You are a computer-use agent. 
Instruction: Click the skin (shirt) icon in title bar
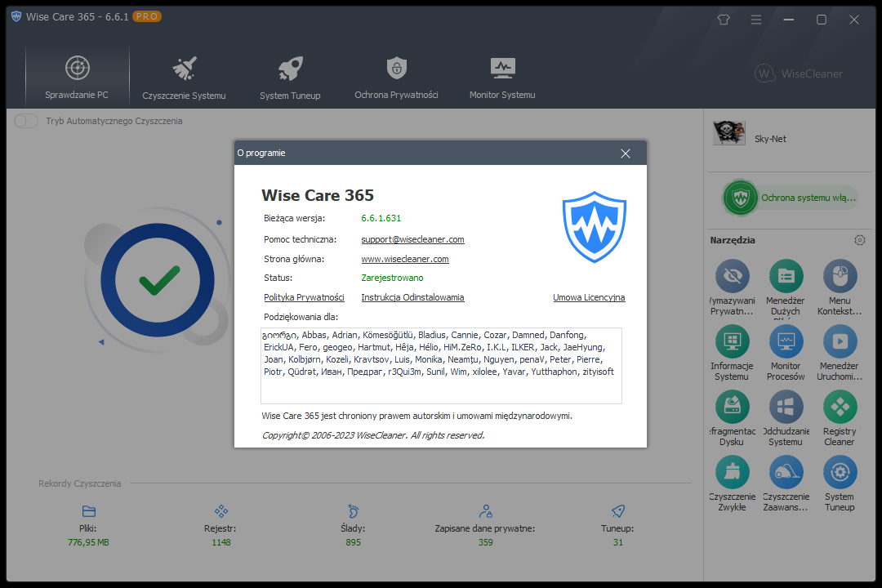click(724, 20)
